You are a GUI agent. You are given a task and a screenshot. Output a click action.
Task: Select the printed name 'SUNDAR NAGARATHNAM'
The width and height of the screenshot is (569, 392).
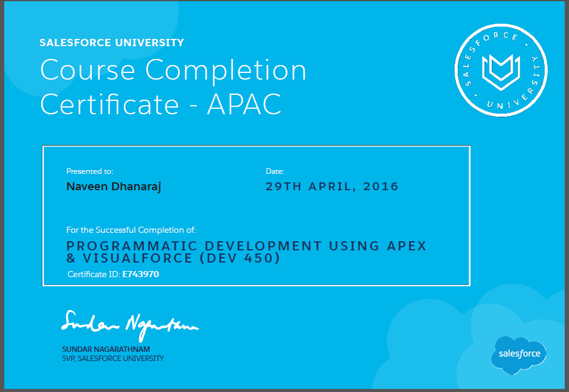click(106, 349)
